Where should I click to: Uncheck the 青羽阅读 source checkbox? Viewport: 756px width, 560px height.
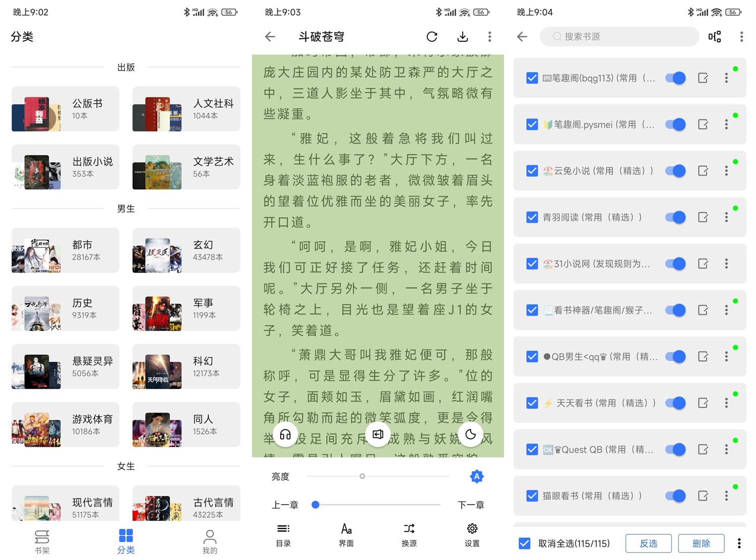click(x=532, y=217)
